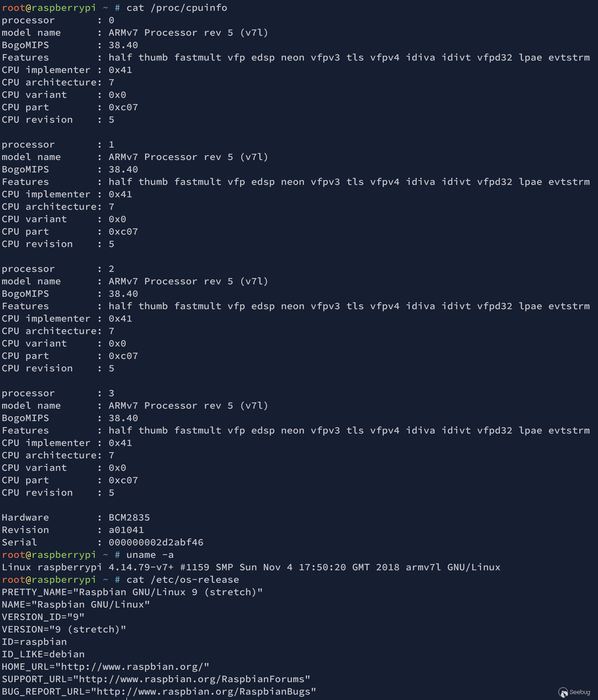Click 'fastmult' in processor 1 Features line
The width and height of the screenshot is (598, 700).
pos(197,182)
